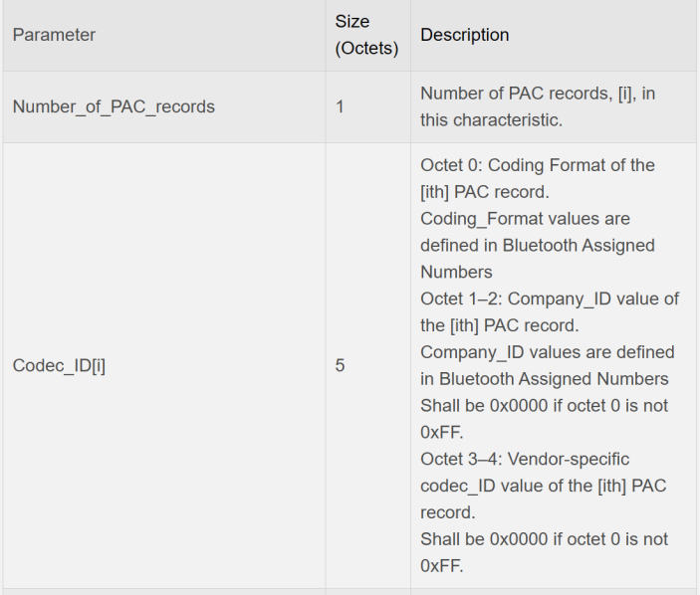This screenshot has height=595, width=700.
Task: Click the 'Company_ID values are defined' line
Action: 548,352
